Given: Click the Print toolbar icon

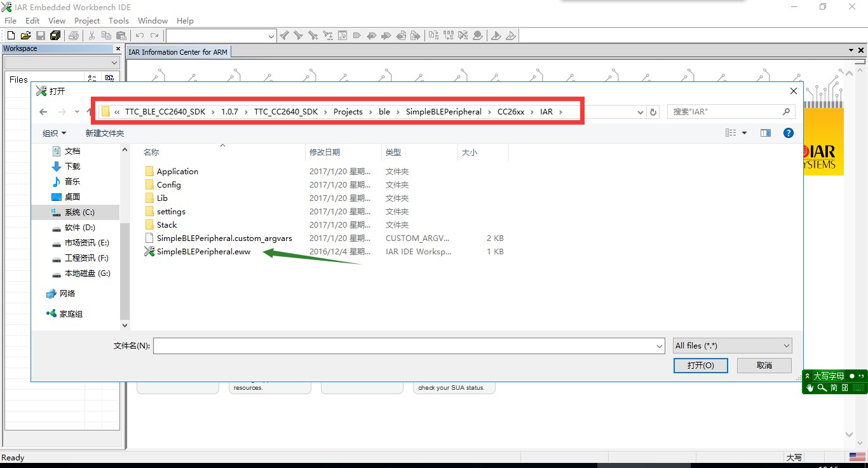Looking at the screenshot, I should tap(74, 36).
